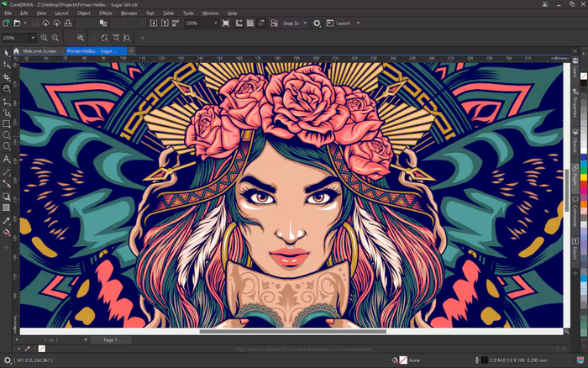This screenshot has height=368, width=588.
Task: Open the Bitmaps menu
Action: tap(130, 13)
